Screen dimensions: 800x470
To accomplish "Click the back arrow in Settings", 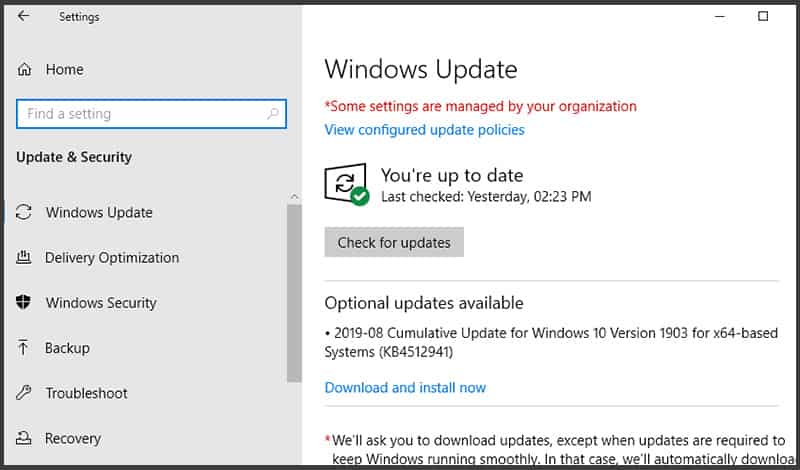I will tap(24, 16).
